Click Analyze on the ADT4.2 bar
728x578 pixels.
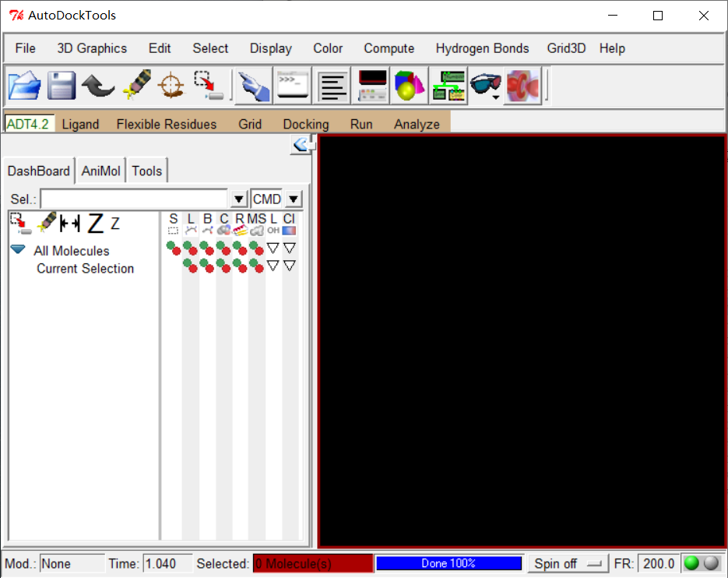pos(417,124)
